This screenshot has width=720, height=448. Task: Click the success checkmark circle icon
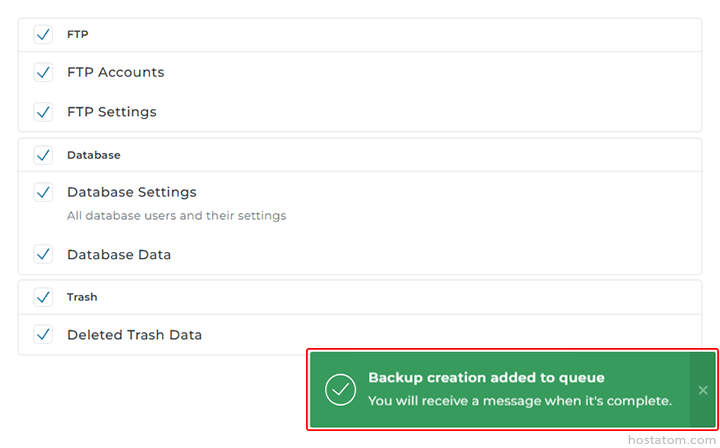click(341, 389)
